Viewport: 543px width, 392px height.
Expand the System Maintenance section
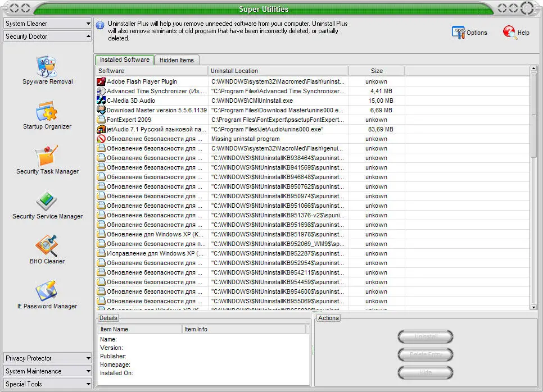point(47,371)
